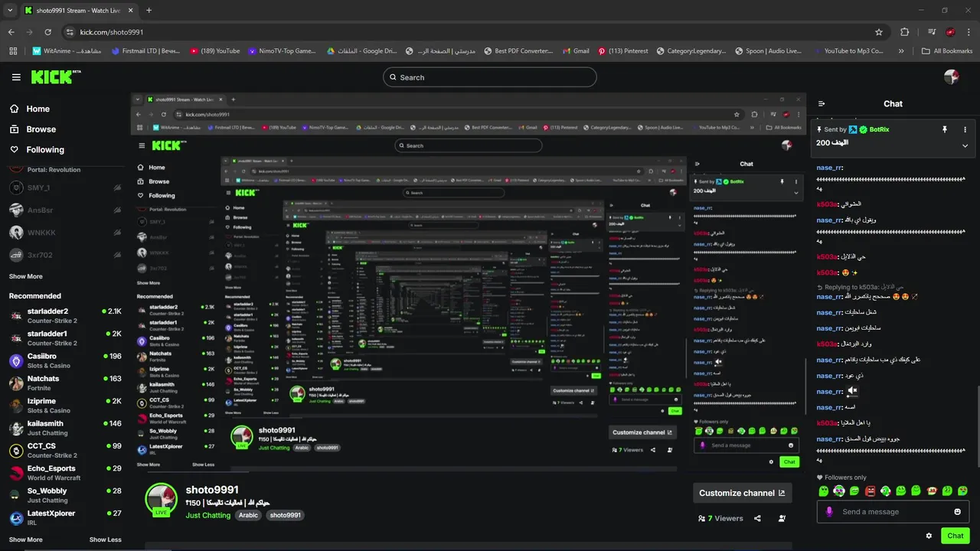Open browser media control icon
Viewport: 980px width, 551px height.
coord(932,32)
